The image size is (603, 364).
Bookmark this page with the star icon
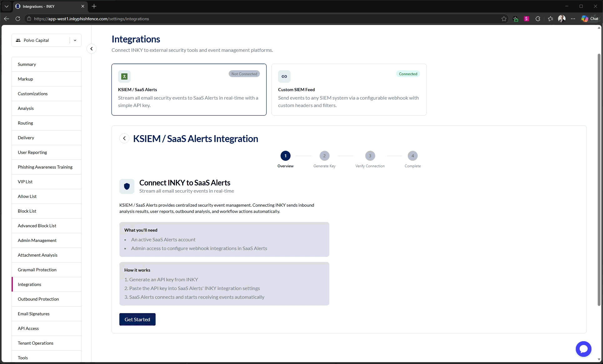(504, 19)
